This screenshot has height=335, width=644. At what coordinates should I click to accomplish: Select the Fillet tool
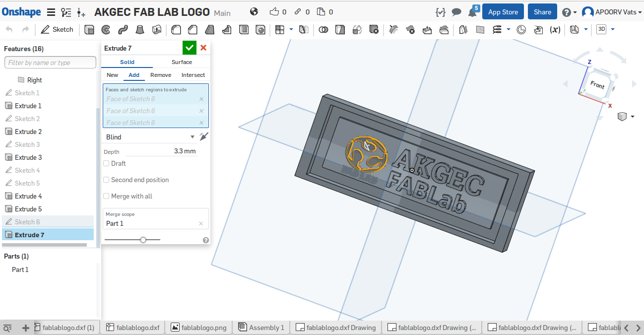click(176, 30)
